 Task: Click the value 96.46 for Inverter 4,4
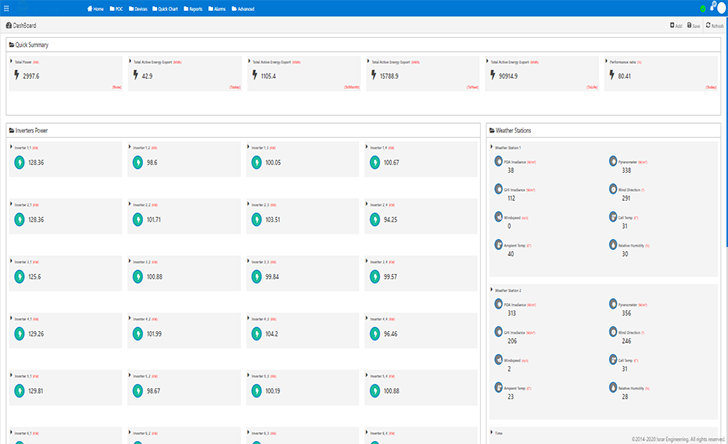pyautogui.click(x=390, y=334)
